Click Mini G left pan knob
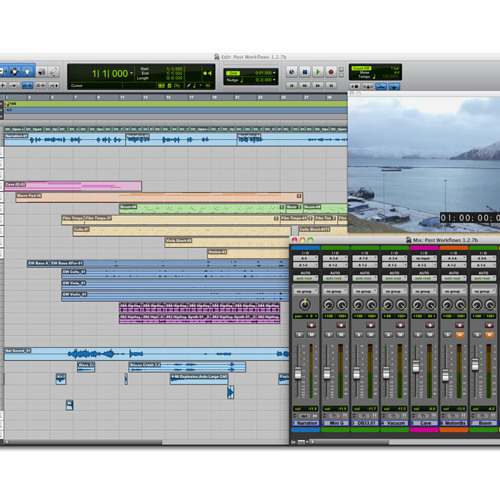This screenshot has width=500, height=500. pos(329,305)
